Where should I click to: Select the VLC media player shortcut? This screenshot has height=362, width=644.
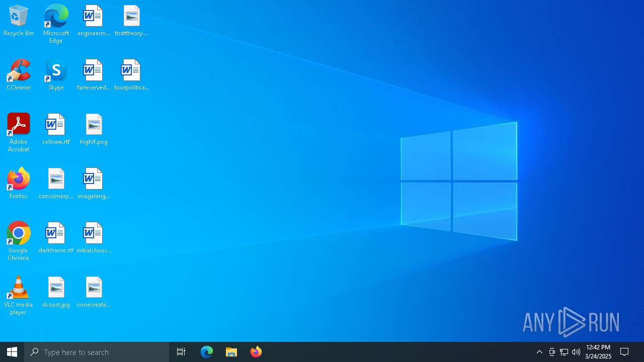(19, 296)
